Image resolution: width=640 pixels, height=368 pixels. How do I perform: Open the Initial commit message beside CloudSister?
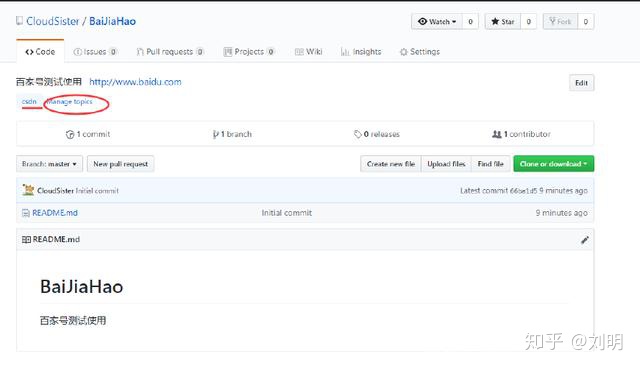97,191
